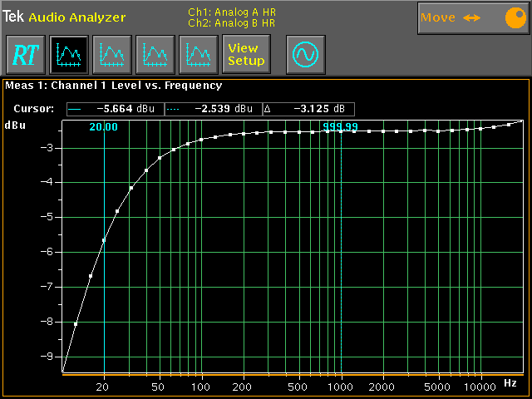The image size is (532, 399).
Task: Click the dBu vertical axis unit label
Action: tap(15, 126)
